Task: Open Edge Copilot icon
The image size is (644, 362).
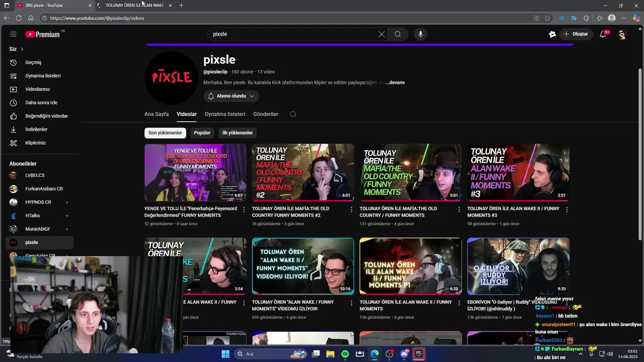Action: tap(636, 18)
